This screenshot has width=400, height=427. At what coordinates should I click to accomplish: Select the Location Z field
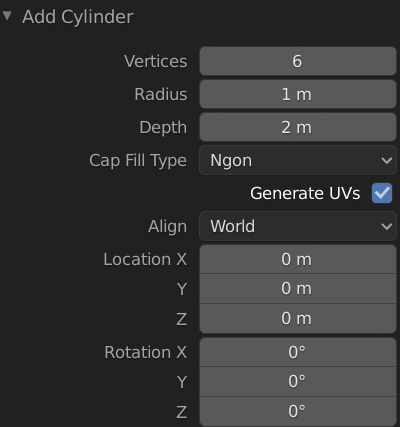[298, 318]
